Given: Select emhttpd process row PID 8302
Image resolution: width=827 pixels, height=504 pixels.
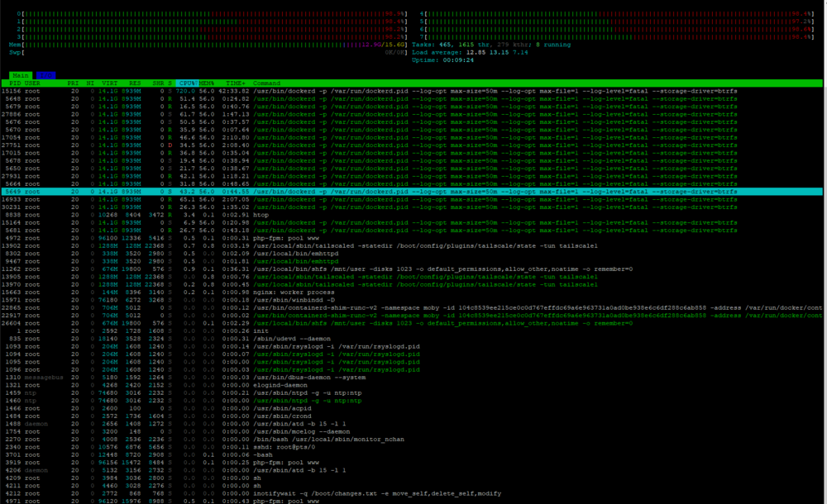Looking at the screenshot, I should [411, 254].
